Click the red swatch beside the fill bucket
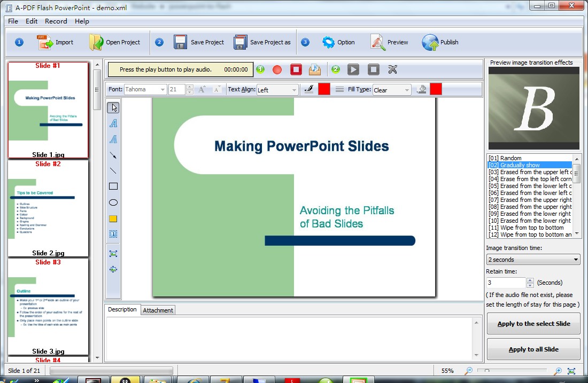The width and height of the screenshot is (588, 383). [x=436, y=89]
